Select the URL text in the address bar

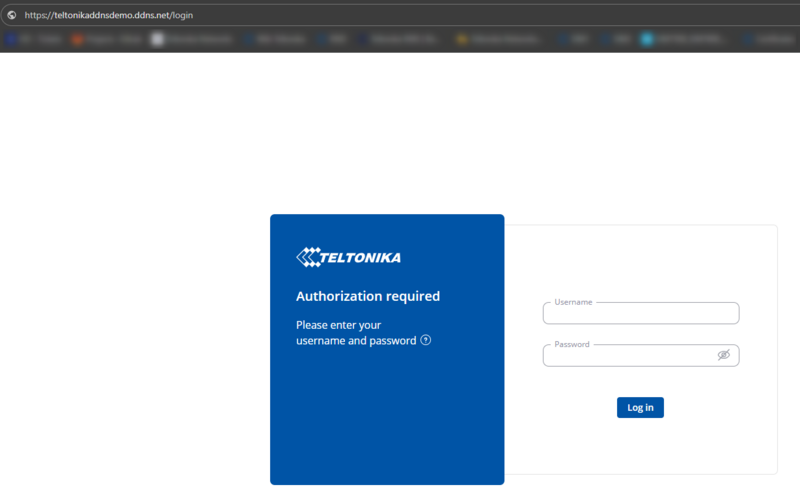point(108,15)
